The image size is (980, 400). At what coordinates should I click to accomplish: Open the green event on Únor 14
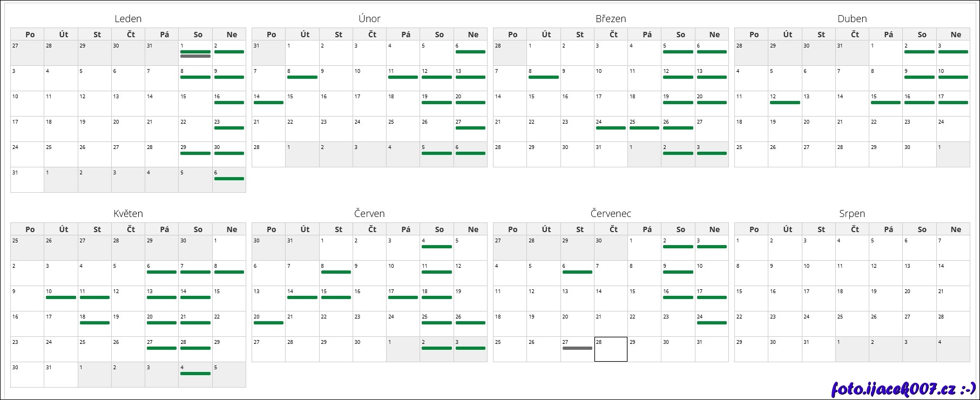268,103
